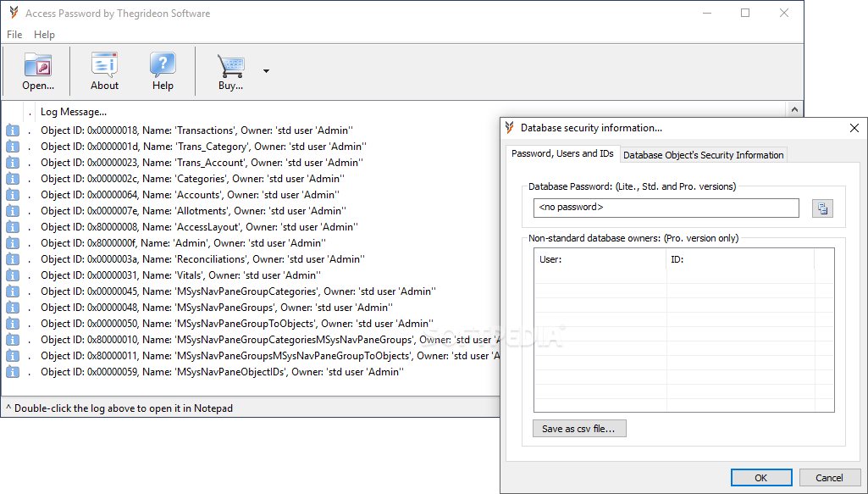
Task: Click info icon of row 0x80000010
Action: point(13,340)
